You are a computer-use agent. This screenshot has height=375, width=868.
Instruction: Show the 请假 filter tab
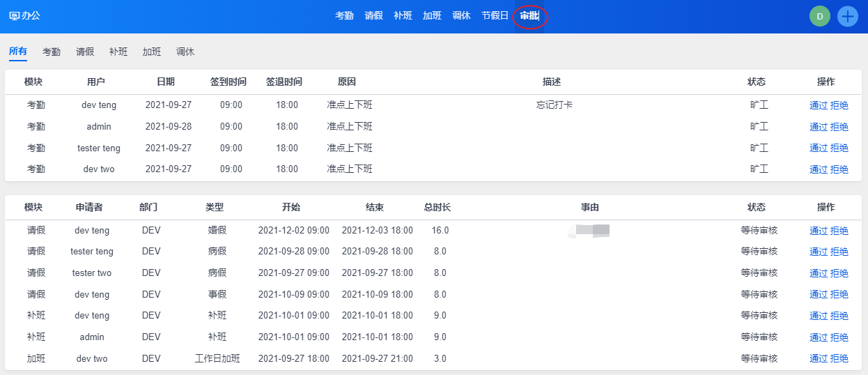tap(85, 52)
